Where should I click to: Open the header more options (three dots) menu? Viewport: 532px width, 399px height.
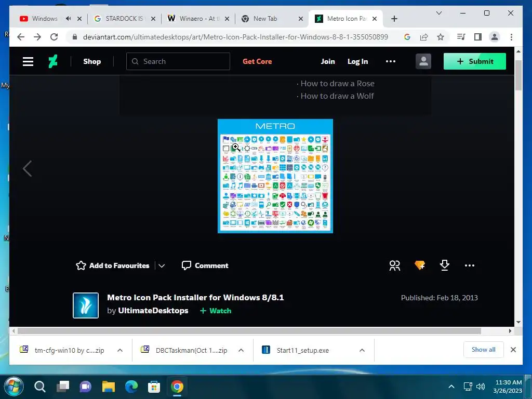click(391, 61)
